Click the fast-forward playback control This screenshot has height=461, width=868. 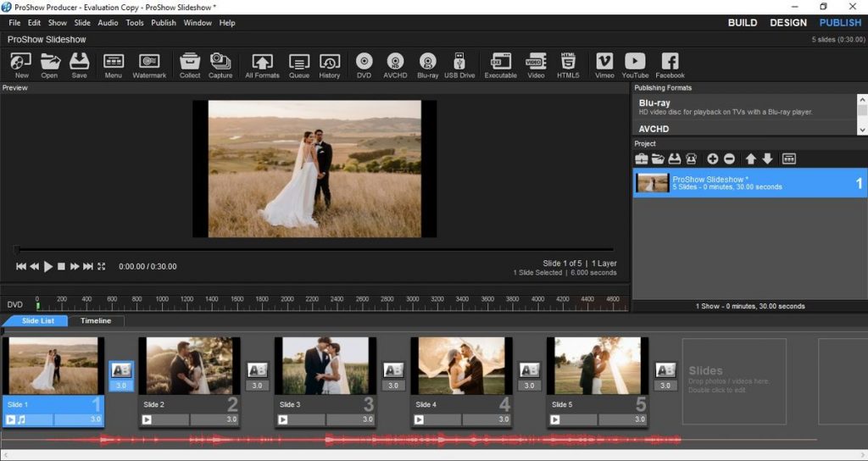(x=75, y=266)
